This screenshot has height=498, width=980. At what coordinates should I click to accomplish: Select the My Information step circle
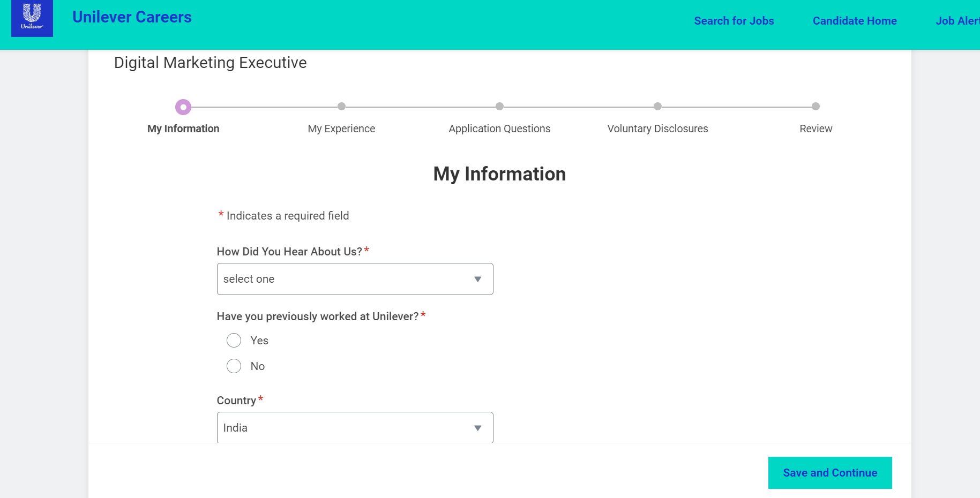coord(183,107)
